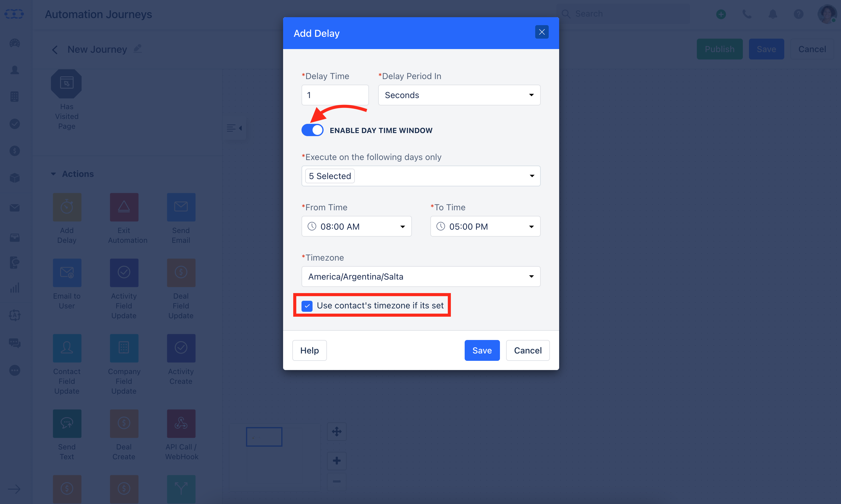Screen dimensions: 841x504
Task: Click the green quick add plus icon
Action: tap(721, 14)
